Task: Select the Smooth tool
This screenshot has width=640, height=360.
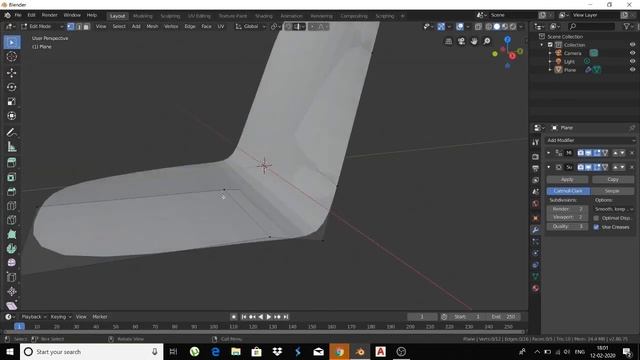Action: (x=11, y=262)
